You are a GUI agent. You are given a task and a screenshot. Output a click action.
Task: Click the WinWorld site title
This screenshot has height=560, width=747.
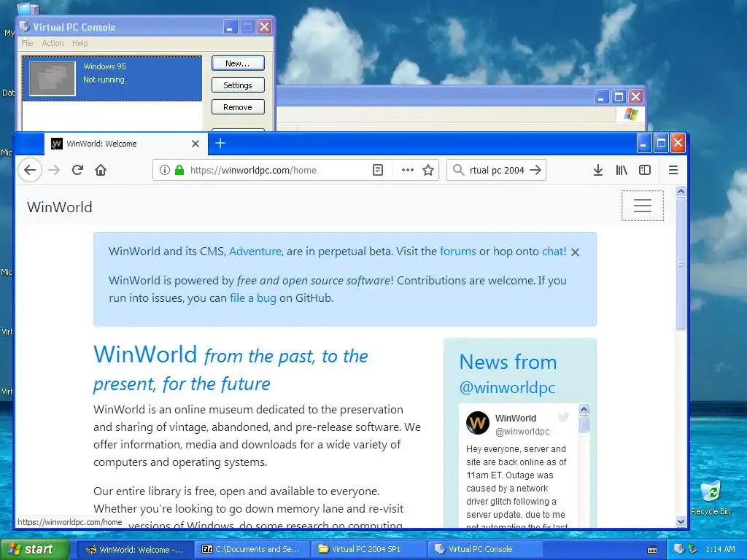click(60, 207)
